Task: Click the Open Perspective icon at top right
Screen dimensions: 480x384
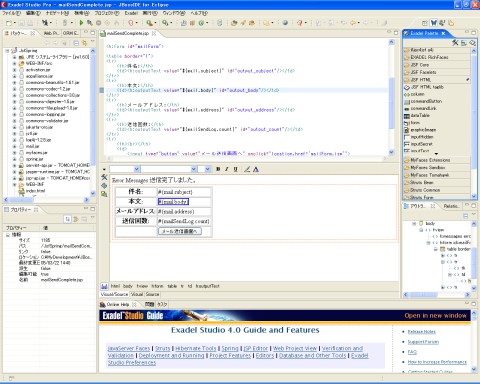Action: (424, 23)
